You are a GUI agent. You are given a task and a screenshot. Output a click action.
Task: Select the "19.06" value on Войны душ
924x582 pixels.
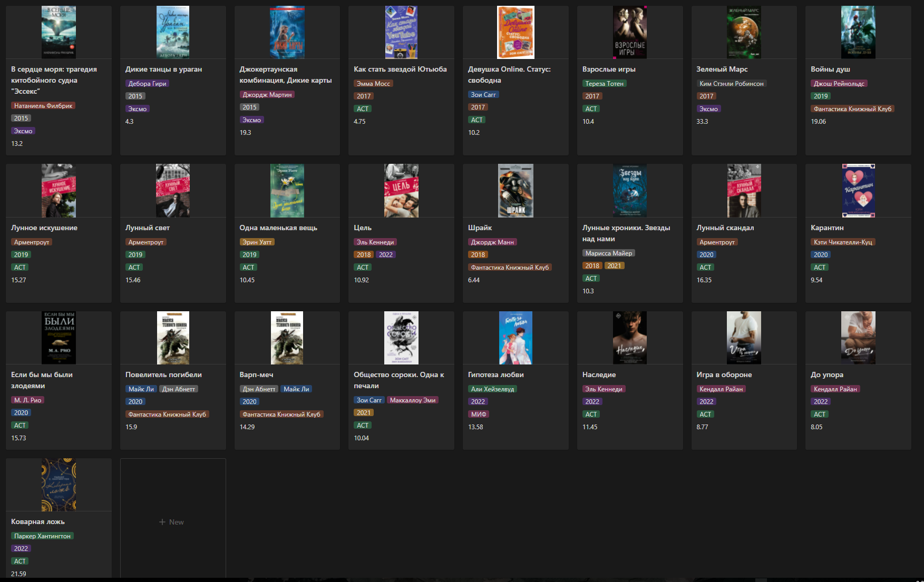pos(818,122)
